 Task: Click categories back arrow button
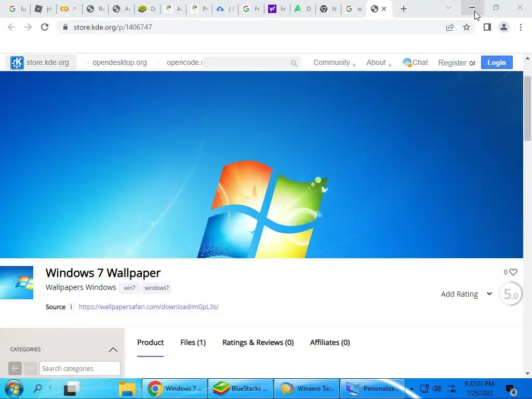[x=15, y=368]
